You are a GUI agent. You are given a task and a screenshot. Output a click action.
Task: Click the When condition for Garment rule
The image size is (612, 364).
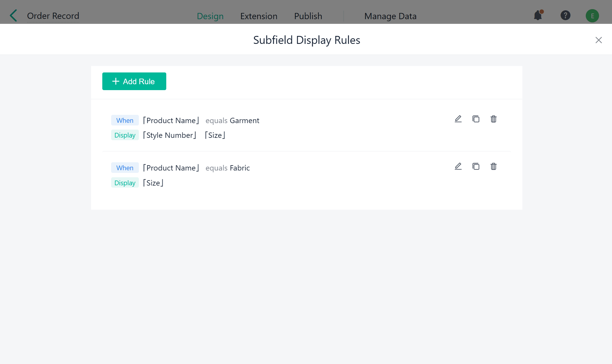[x=125, y=120]
